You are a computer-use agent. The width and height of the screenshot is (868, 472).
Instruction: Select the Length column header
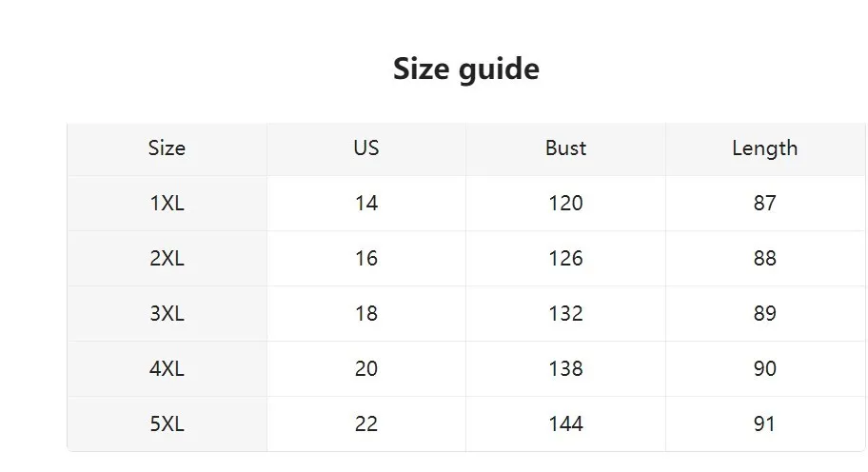coord(764,148)
